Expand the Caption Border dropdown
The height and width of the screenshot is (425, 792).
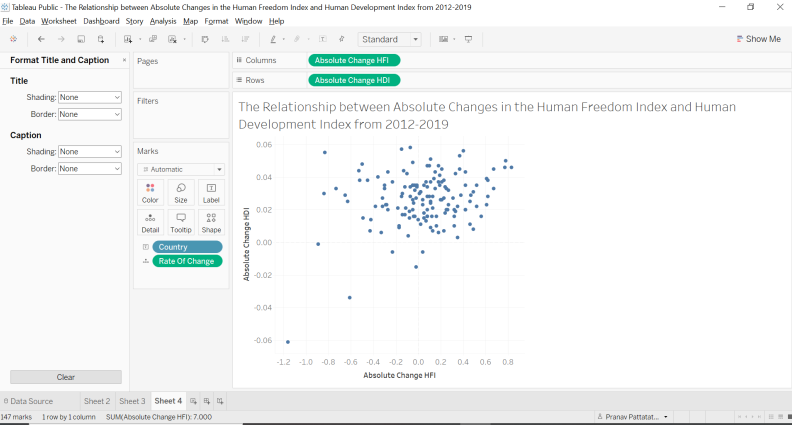click(x=90, y=169)
